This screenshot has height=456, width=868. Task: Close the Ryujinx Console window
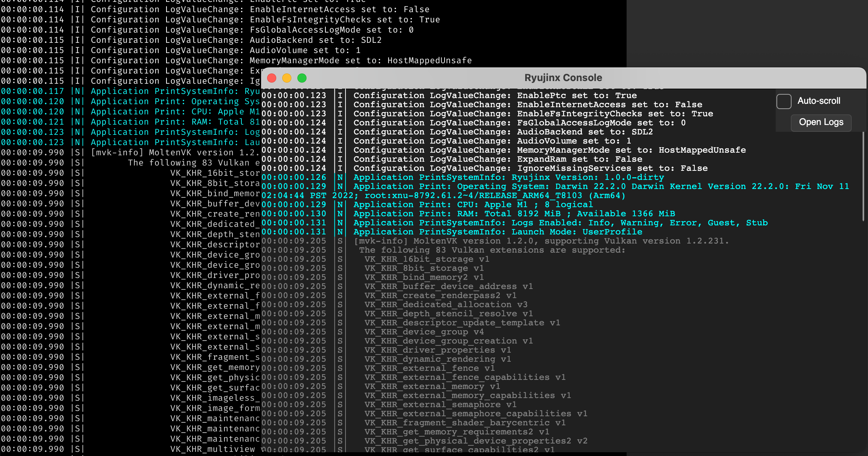tap(271, 78)
